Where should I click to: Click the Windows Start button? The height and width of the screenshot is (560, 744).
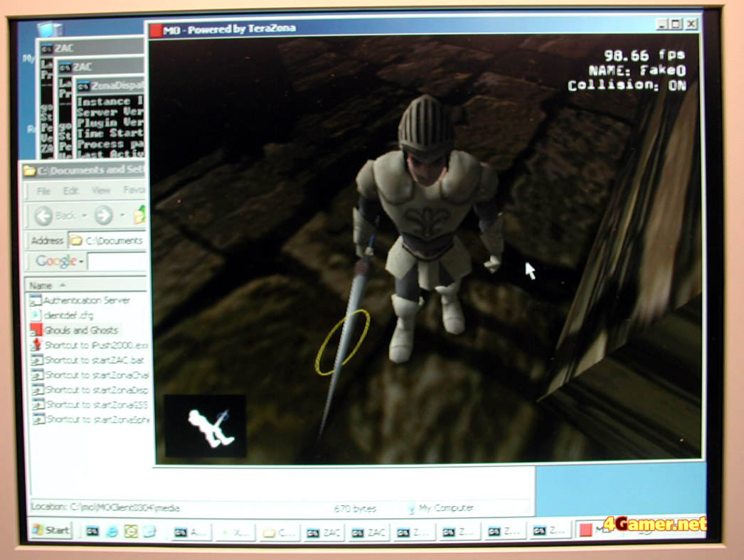point(51,530)
